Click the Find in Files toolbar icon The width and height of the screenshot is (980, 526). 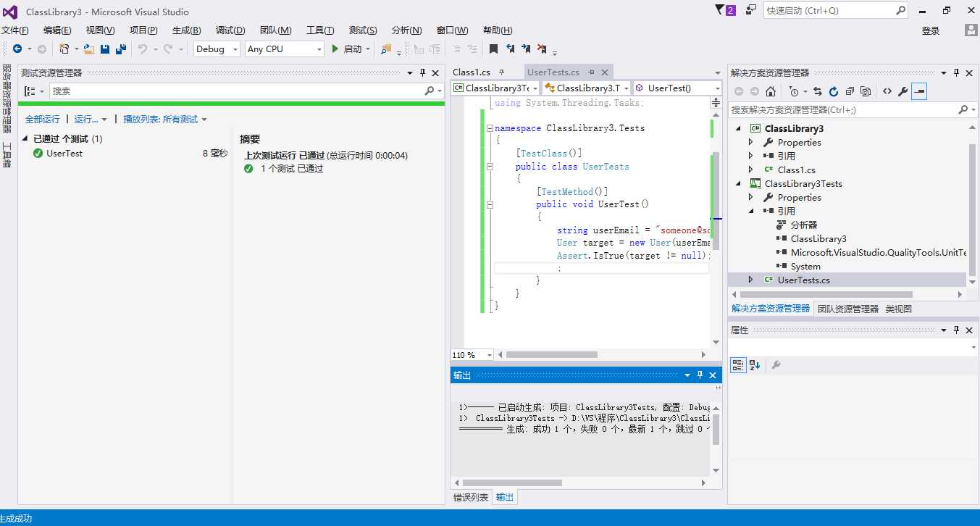click(x=386, y=49)
